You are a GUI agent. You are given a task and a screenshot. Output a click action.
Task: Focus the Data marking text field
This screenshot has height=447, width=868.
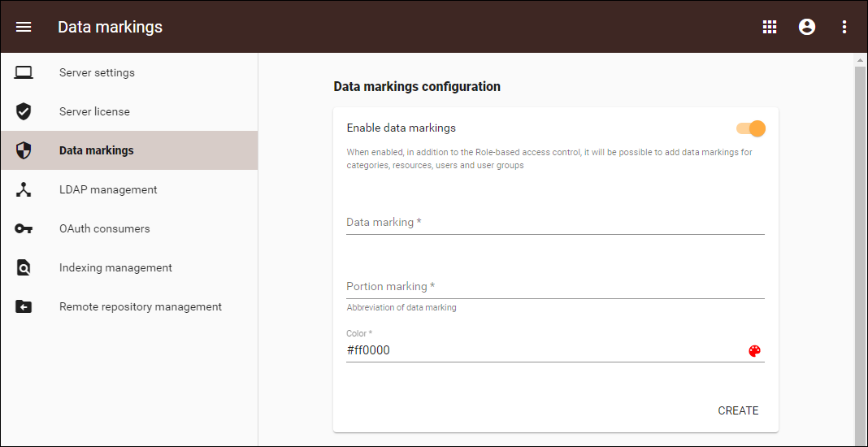pos(555,223)
